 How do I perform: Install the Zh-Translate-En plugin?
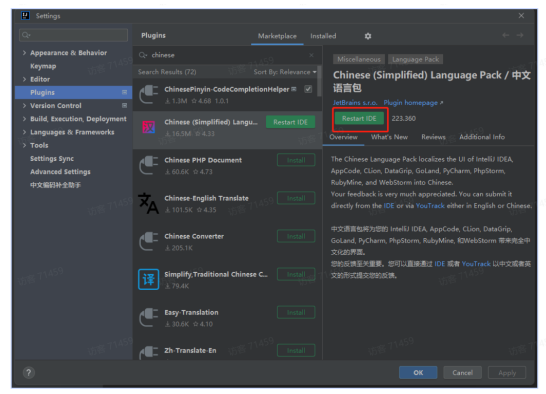[x=296, y=350]
